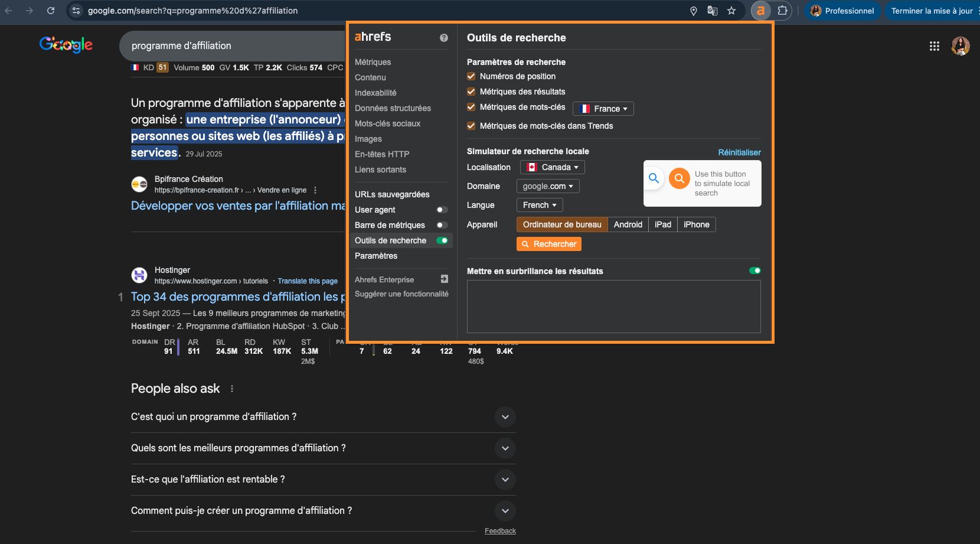
Task: Click the orange simulate local search icon
Action: [x=680, y=178]
